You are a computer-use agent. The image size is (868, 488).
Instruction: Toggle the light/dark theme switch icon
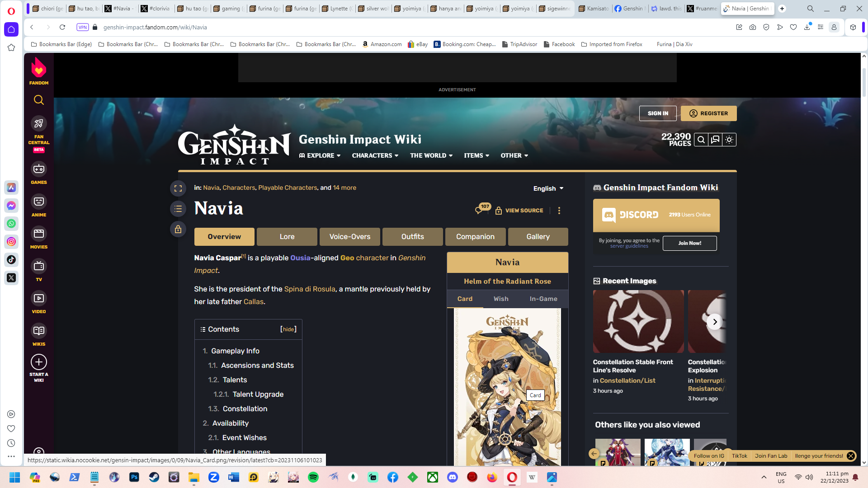[729, 140]
